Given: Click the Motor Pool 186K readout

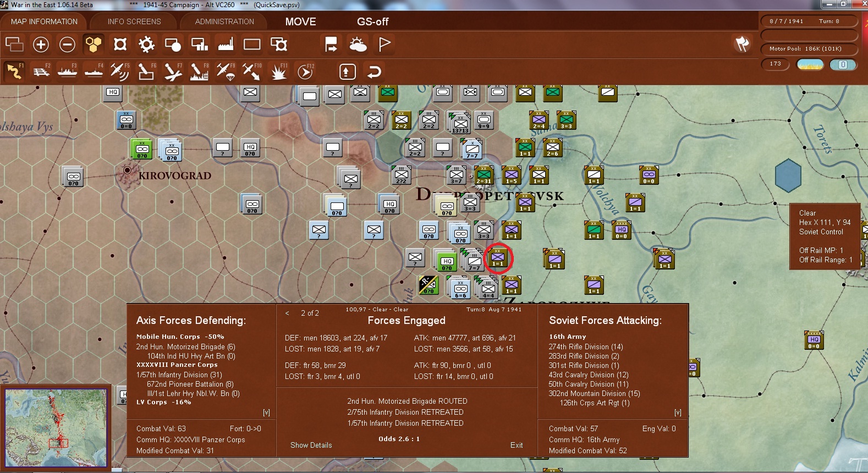Looking at the screenshot, I should click(809, 48).
